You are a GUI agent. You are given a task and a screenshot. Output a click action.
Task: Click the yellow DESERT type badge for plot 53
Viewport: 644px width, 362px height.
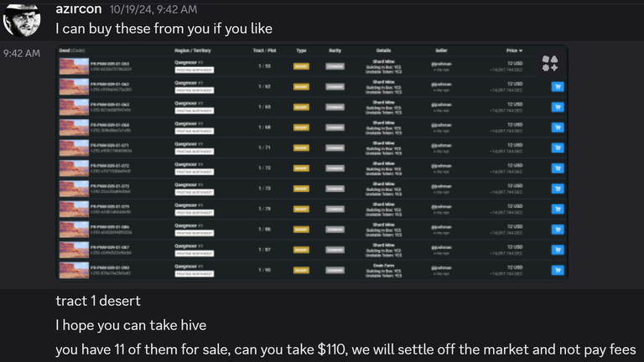301,66
